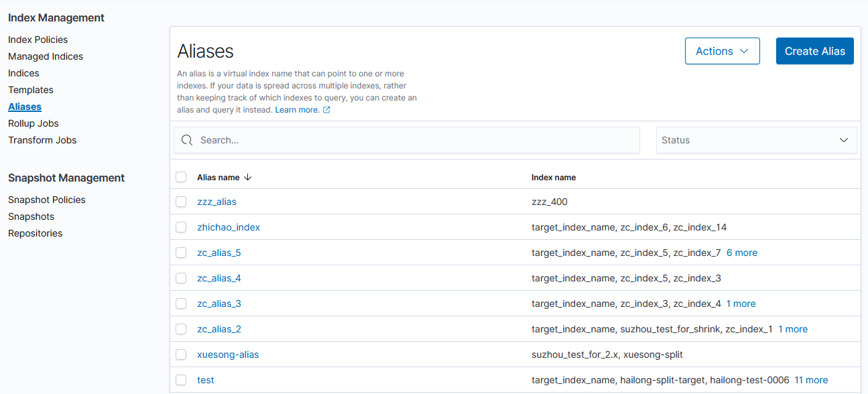Image resolution: width=868 pixels, height=394 pixels.
Task: Open the Actions dropdown menu
Action: [722, 50]
